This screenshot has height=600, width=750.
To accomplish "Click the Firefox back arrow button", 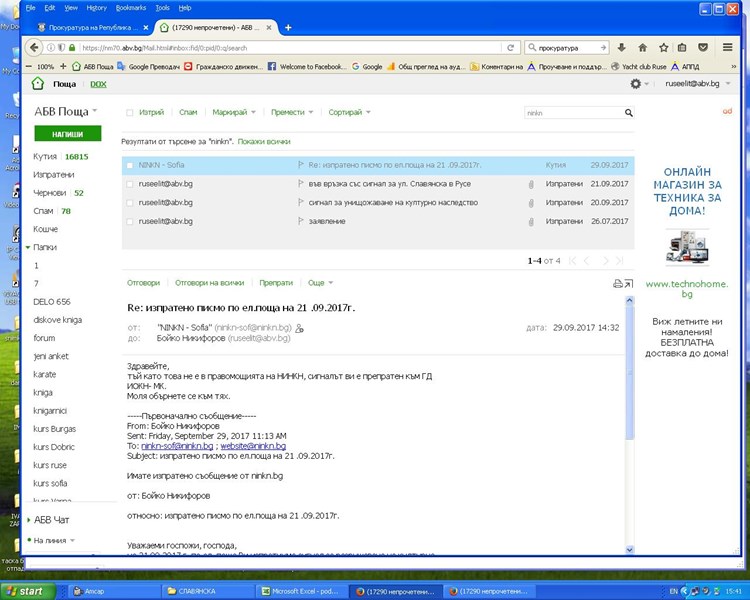I will point(34,47).
